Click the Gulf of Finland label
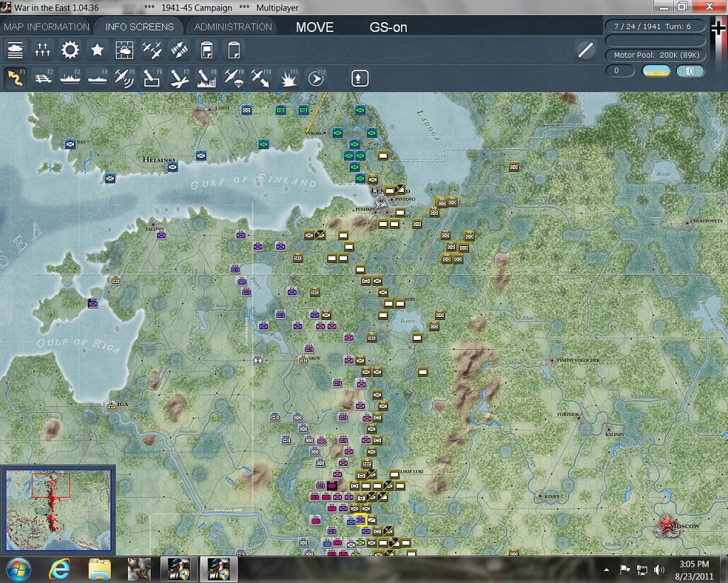The width and height of the screenshot is (728, 583). pyautogui.click(x=253, y=181)
